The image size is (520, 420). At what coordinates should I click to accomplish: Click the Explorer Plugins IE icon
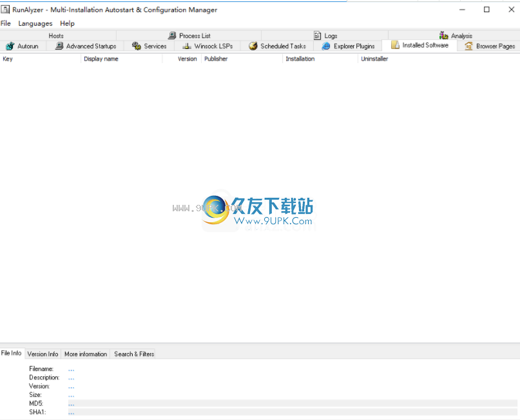[x=326, y=46]
